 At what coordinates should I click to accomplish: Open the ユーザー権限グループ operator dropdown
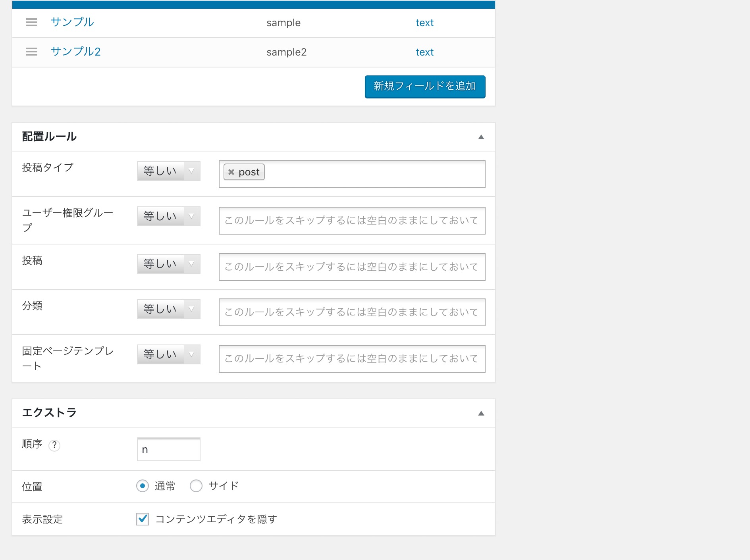point(168,216)
